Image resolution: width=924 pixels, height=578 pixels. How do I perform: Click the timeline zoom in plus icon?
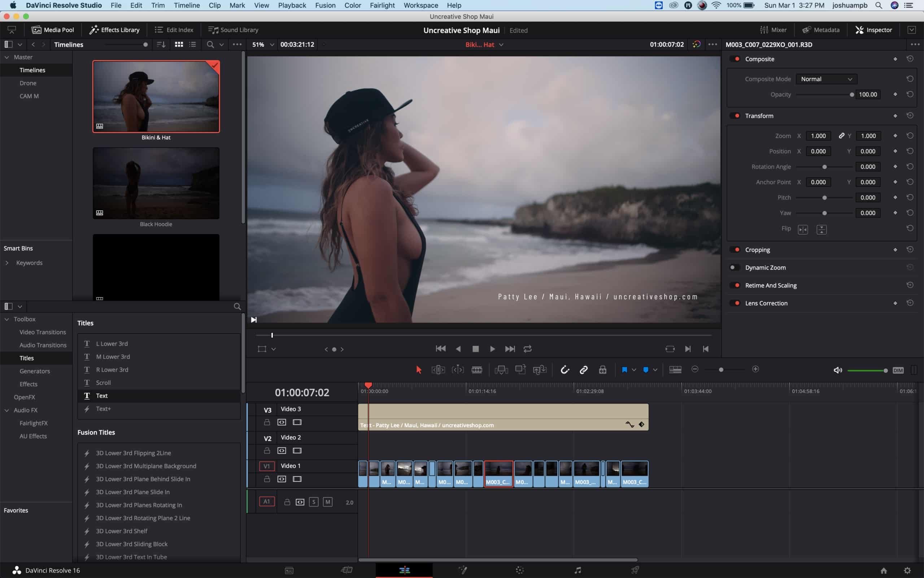click(755, 369)
